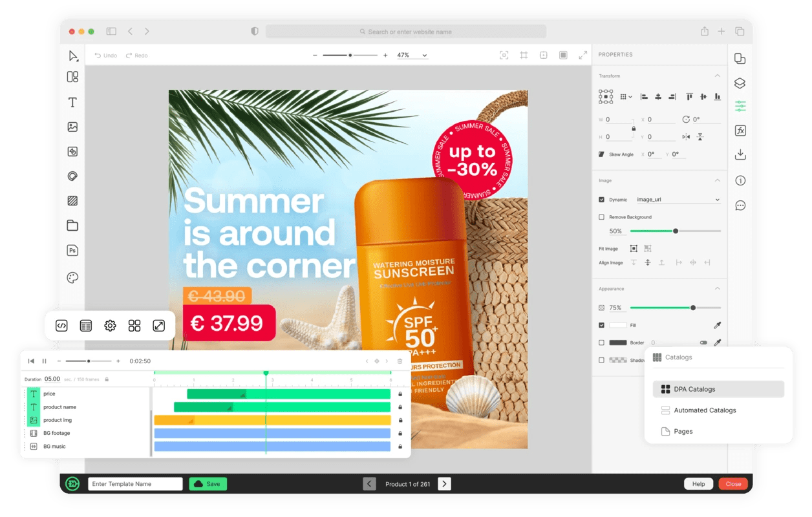
Task: Collapse the Appearance section
Action: pos(717,289)
